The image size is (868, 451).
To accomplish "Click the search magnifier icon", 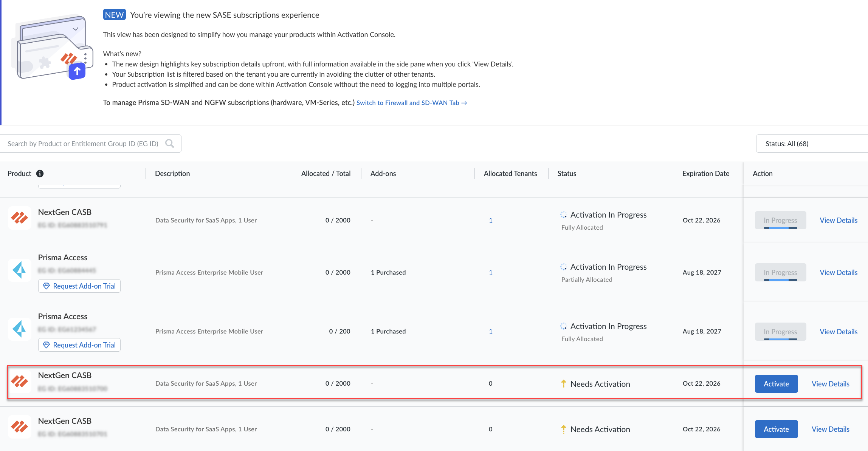I will coord(170,144).
